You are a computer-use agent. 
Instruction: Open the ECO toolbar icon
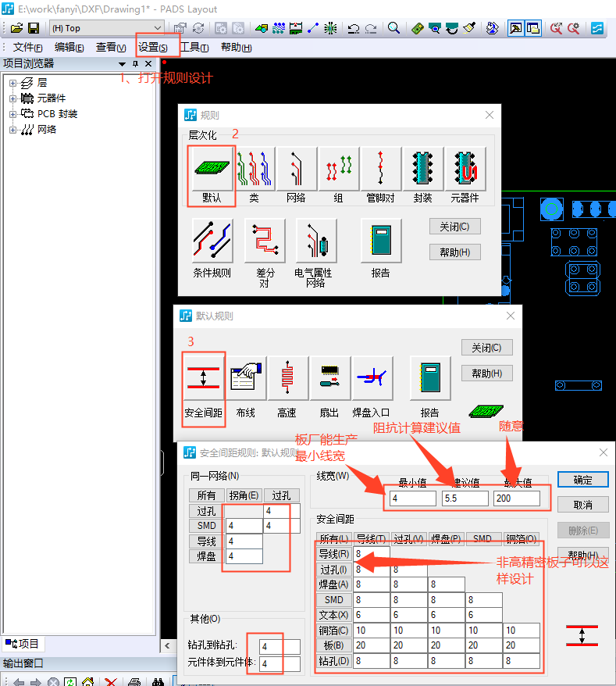(313, 28)
